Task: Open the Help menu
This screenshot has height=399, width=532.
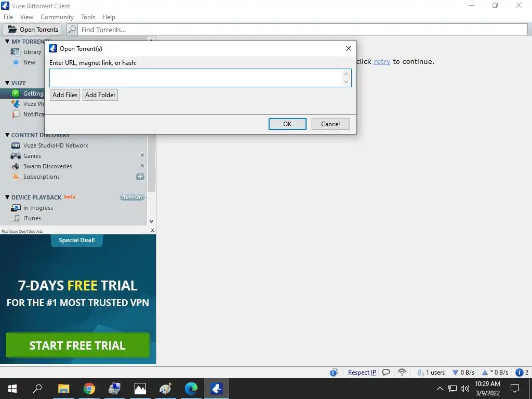Action: [x=109, y=17]
